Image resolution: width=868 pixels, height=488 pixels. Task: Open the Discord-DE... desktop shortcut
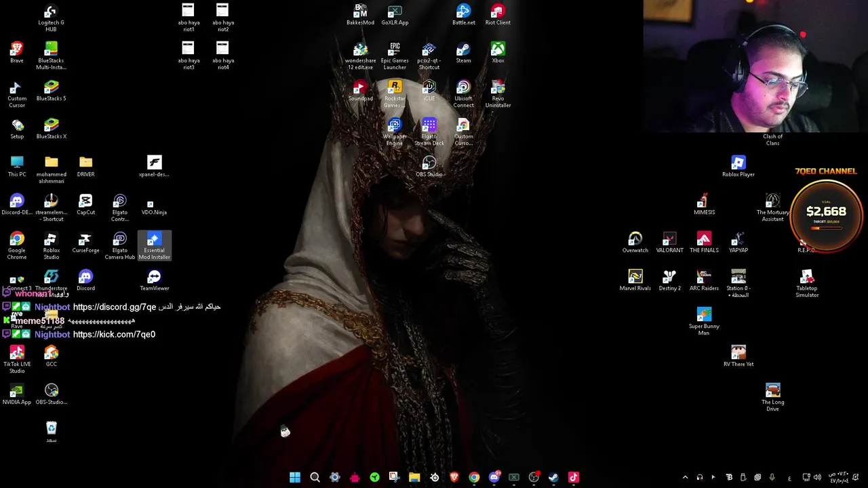point(17,205)
